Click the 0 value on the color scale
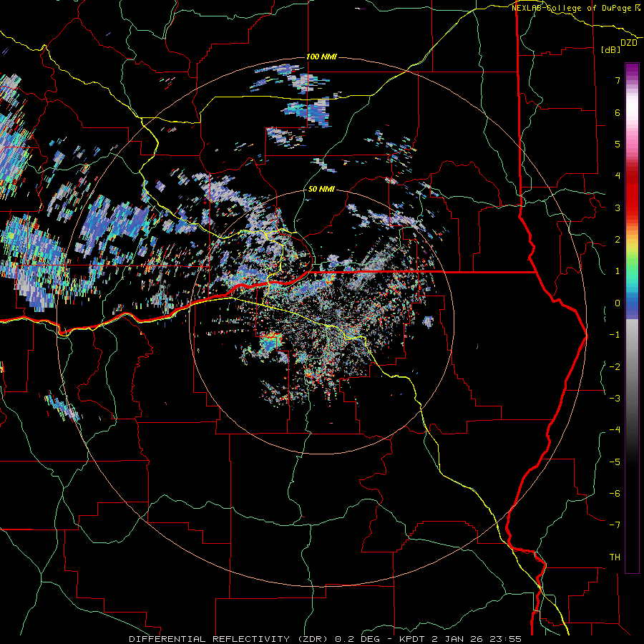Screen dimensions: 644x644 618,303
